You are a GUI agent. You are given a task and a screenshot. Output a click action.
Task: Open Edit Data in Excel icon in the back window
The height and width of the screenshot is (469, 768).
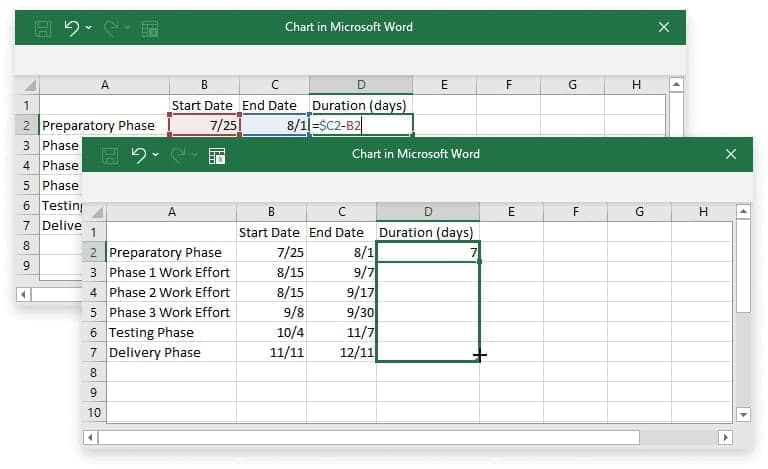pyautogui.click(x=150, y=29)
